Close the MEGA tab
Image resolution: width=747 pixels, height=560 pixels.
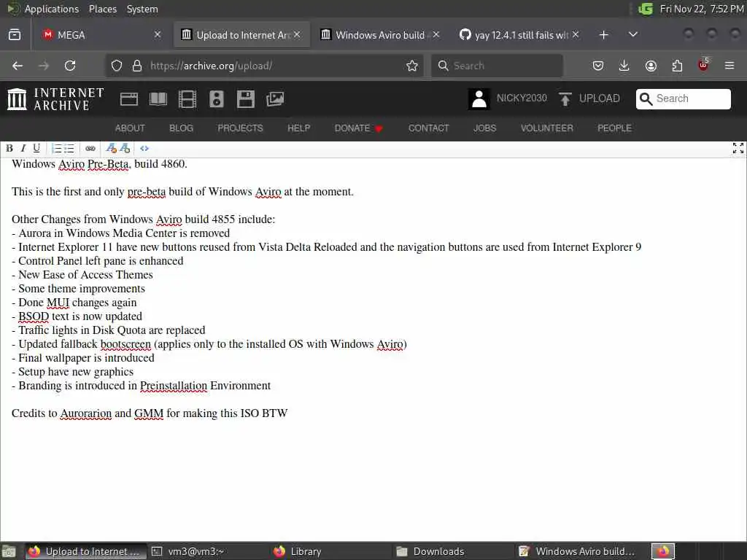[158, 35]
